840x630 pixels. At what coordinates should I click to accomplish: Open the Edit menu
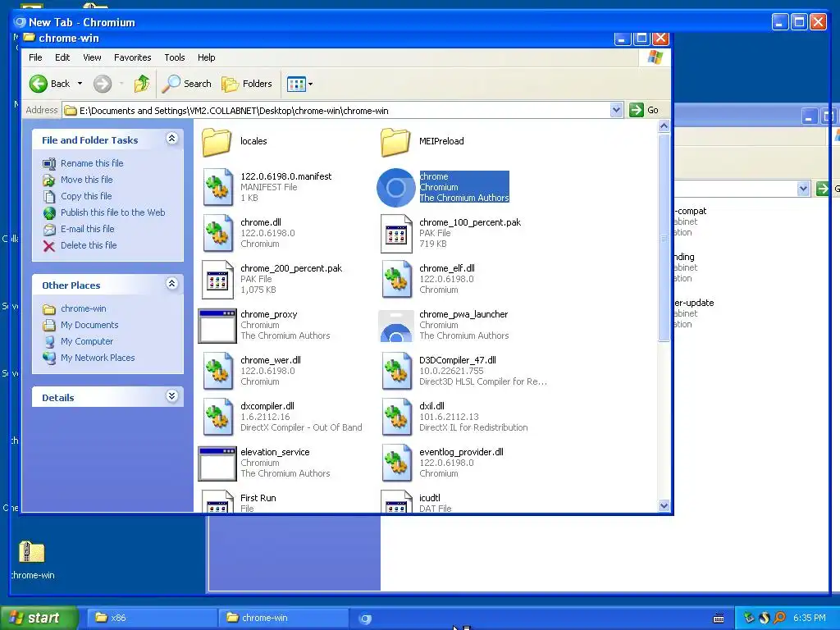coord(62,57)
